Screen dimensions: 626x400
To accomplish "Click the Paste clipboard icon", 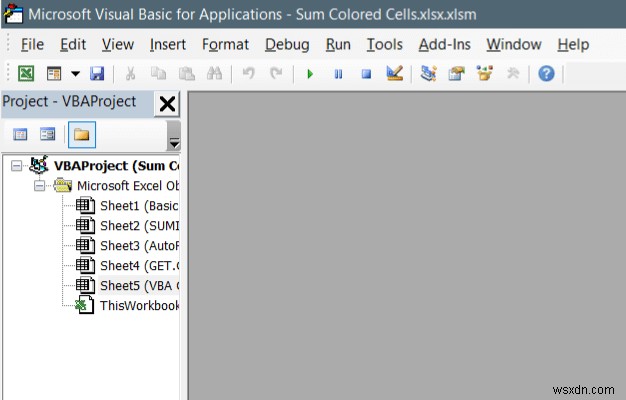I will [186, 74].
